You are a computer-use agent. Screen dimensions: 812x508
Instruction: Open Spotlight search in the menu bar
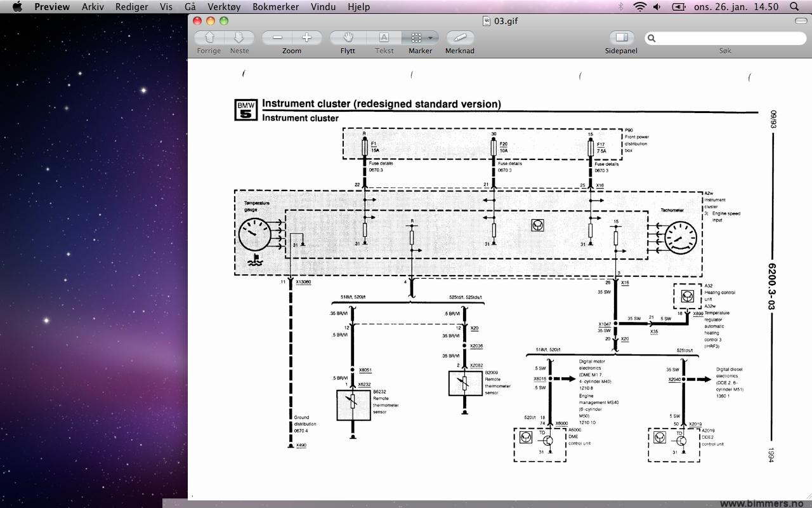[794, 7]
